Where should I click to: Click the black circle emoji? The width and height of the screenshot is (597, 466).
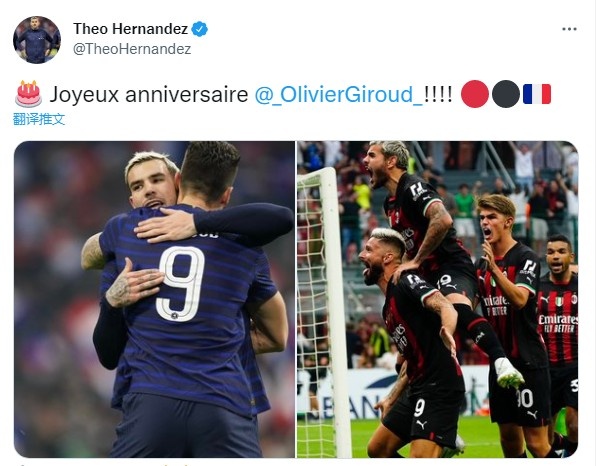pos(506,94)
